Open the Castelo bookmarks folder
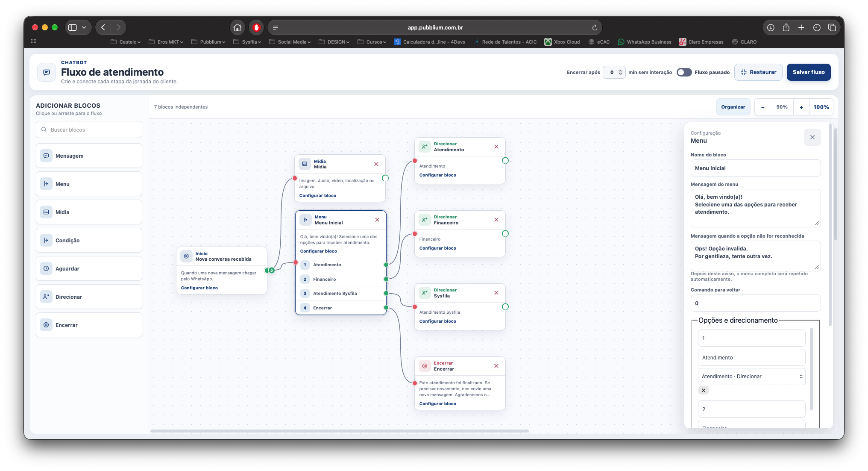Image resolution: width=868 pixels, height=471 pixels. point(126,42)
